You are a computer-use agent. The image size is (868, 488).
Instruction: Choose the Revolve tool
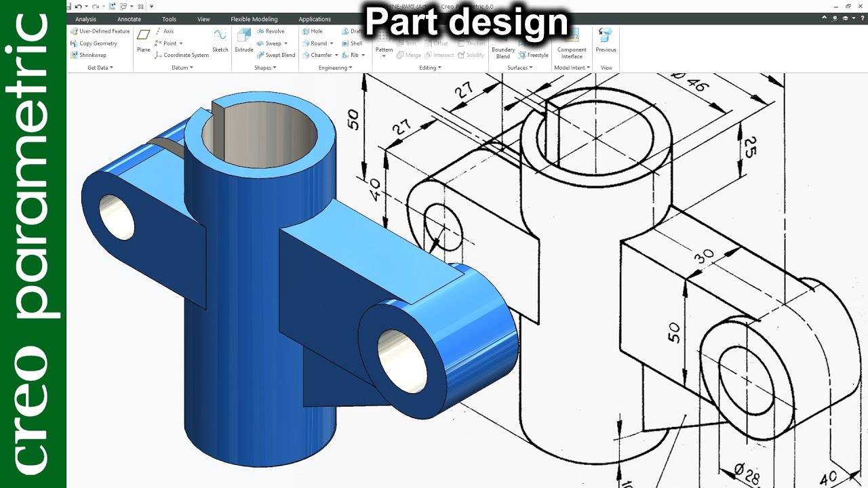click(271, 31)
